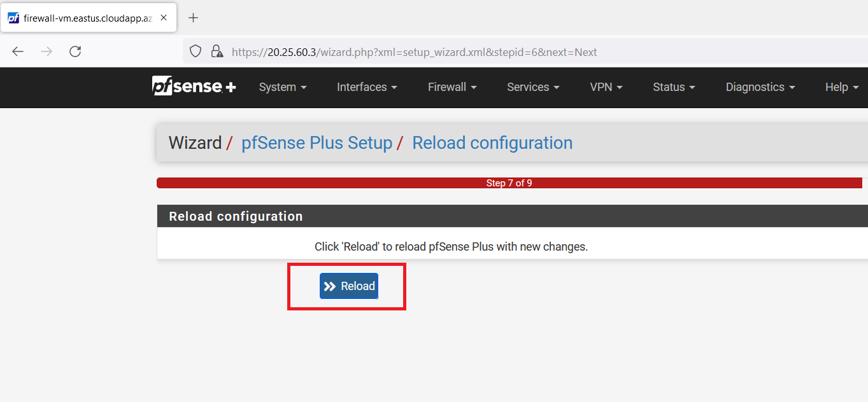The width and height of the screenshot is (868, 402).
Task: Click the padlock site security icon
Action: [x=217, y=52]
